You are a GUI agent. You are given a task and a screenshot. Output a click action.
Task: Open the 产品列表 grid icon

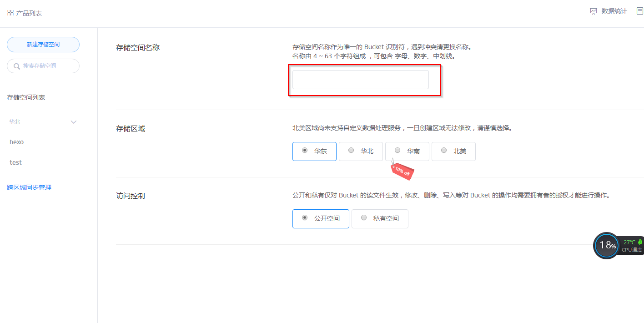(10, 12)
